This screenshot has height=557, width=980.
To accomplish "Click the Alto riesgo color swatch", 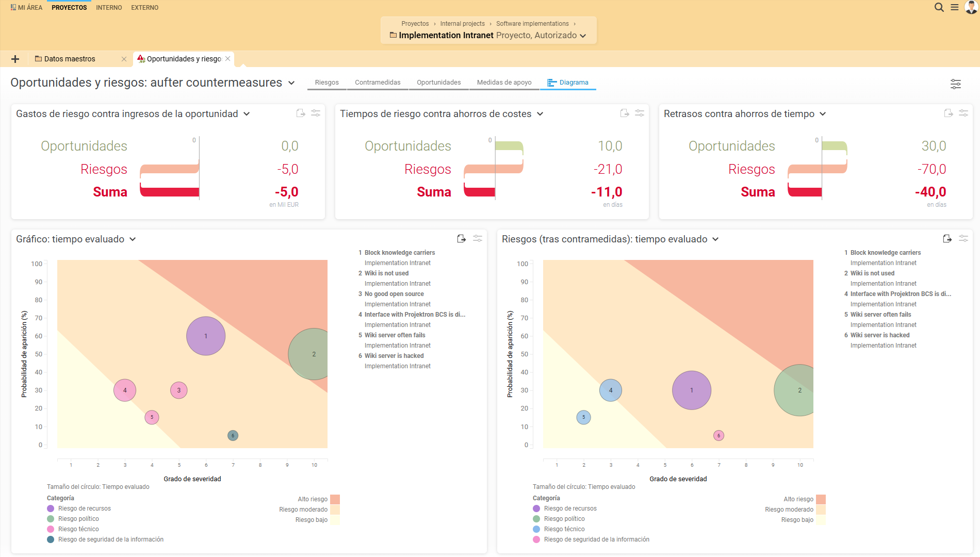I will click(335, 499).
